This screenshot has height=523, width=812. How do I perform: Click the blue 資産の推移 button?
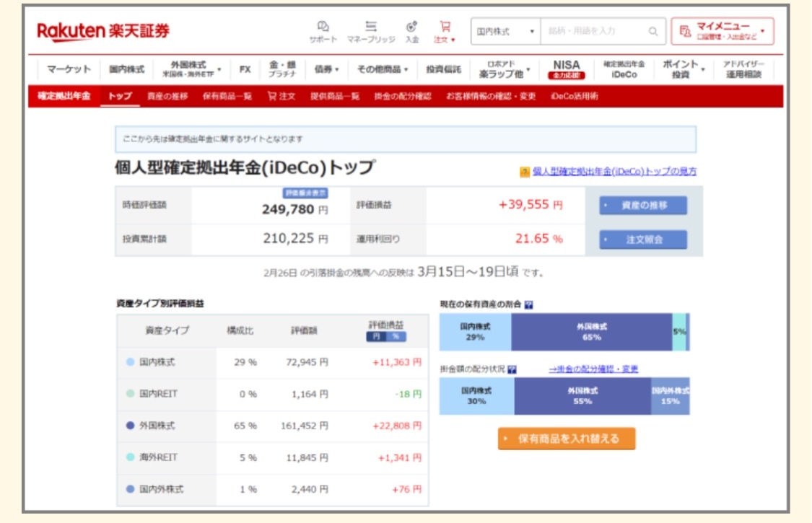tap(643, 206)
